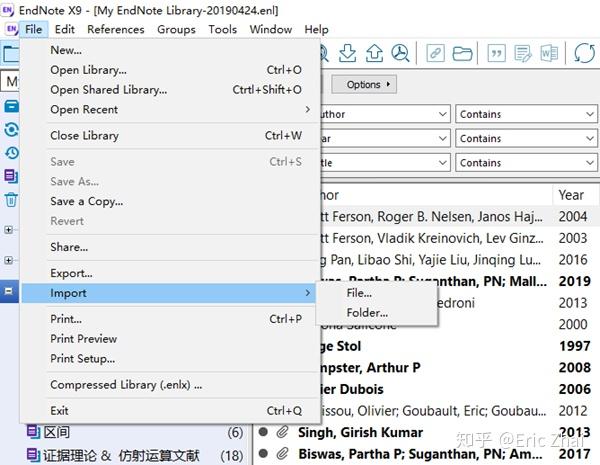Choose Compressed Library (.enlx) menu entry
Viewport: 600px width, 465px height.
pyautogui.click(x=170, y=385)
